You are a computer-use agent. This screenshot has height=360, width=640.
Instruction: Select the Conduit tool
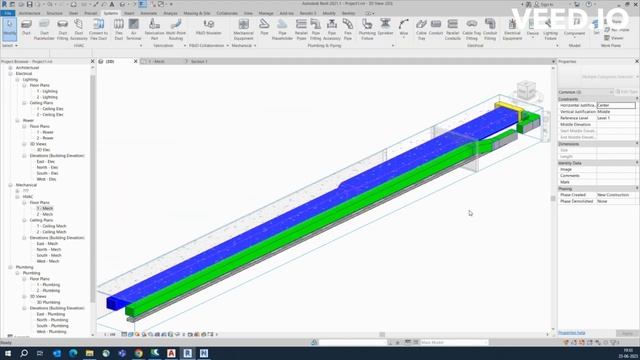click(436, 28)
